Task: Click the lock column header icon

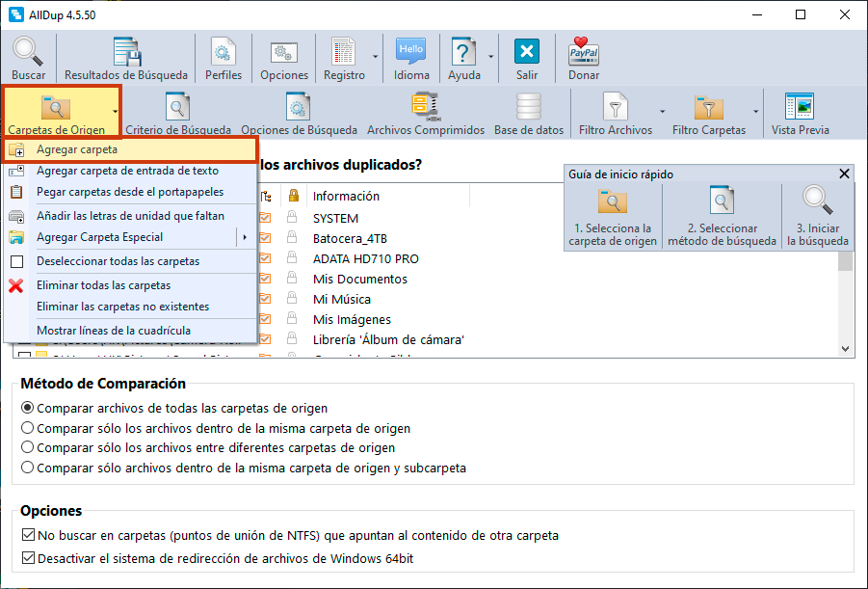Action: click(294, 196)
